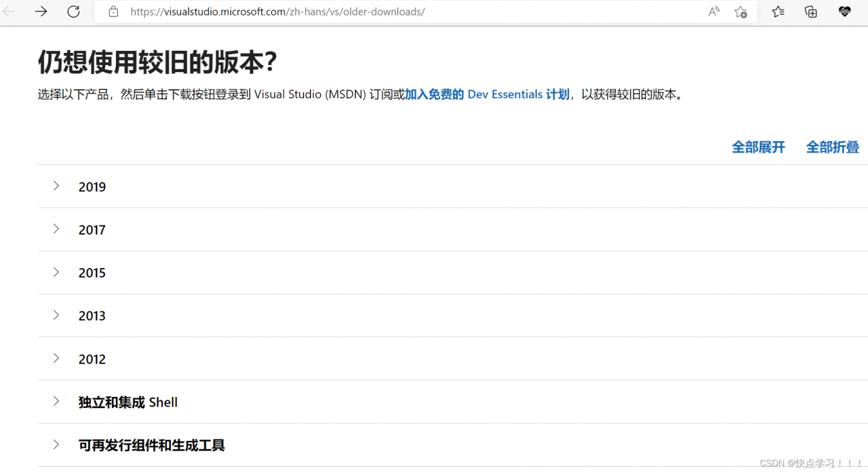Expand the 2012 section chevron
This screenshot has height=473, width=868.
[x=56, y=358]
